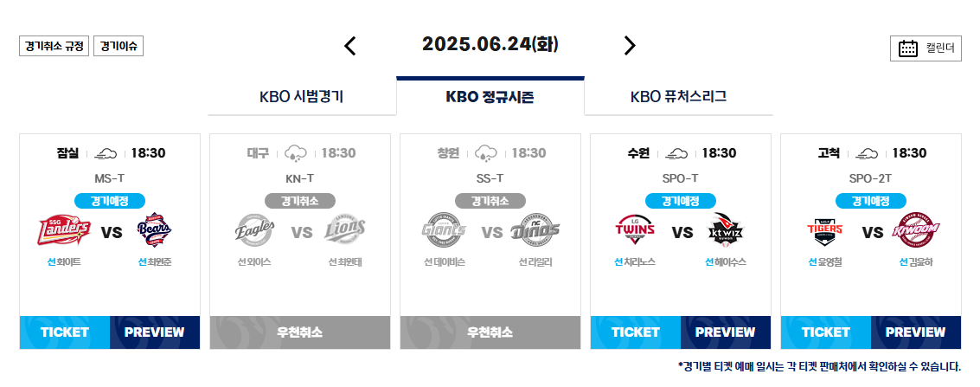Viewport: 980px width, 387px height.
Task: Click cloudy weather icon for 잠실 game
Action: pos(105,153)
